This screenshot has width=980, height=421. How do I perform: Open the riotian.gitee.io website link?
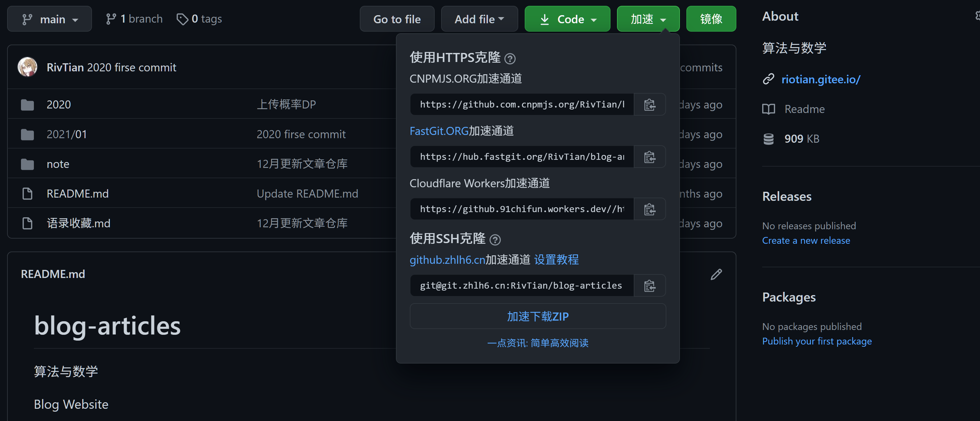[821, 79]
